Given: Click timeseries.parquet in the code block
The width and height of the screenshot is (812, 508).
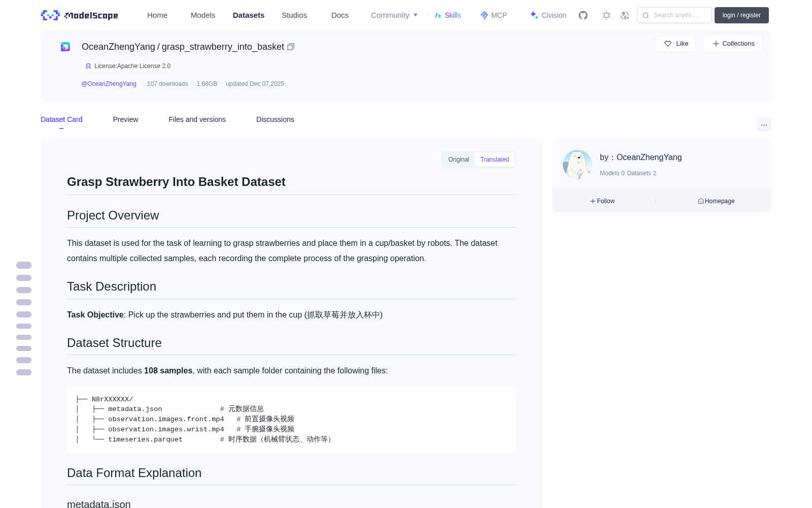Looking at the screenshot, I should [145, 439].
